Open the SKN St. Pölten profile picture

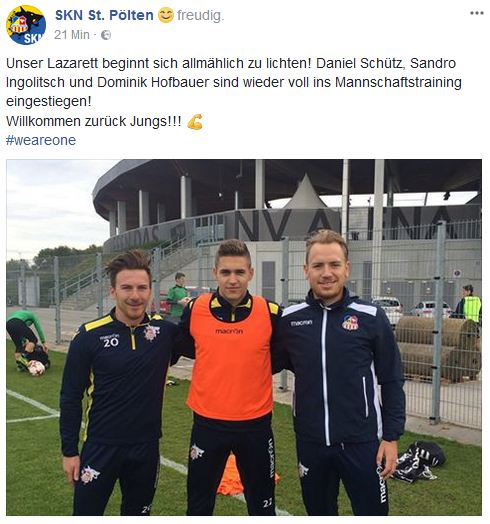[x=26, y=25]
